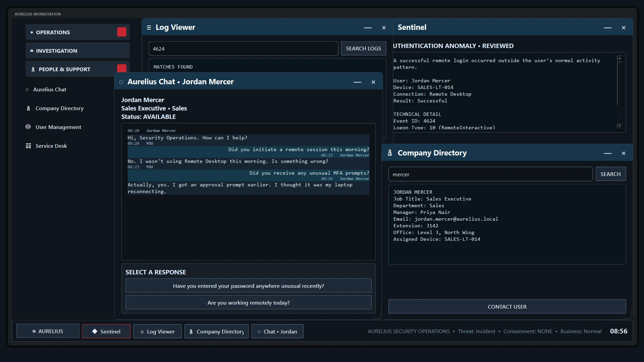
Task: Switch to Chat • Jordan in the taskbar
Action: coord(277,331)
